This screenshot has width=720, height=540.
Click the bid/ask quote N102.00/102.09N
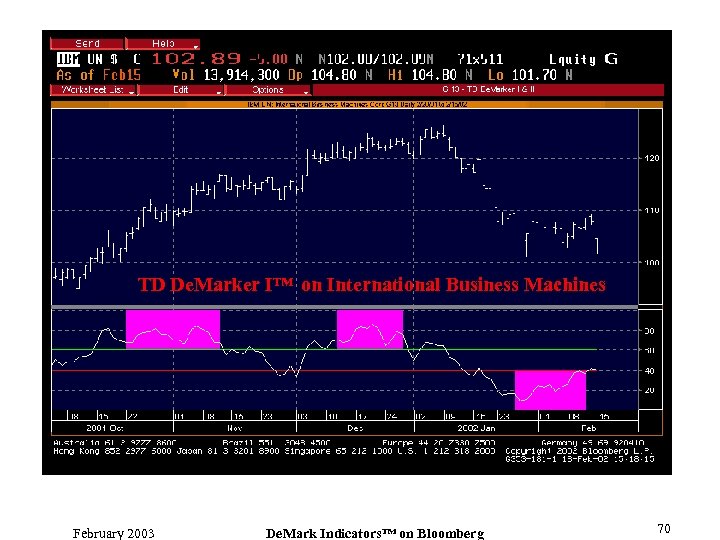376,59
